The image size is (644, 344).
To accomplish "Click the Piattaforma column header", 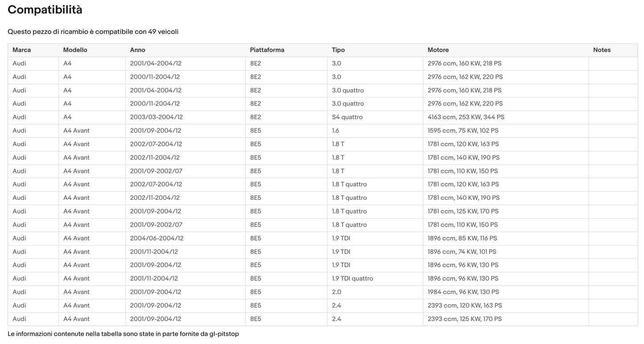I will pyautogui.click(x=286, y=50).
